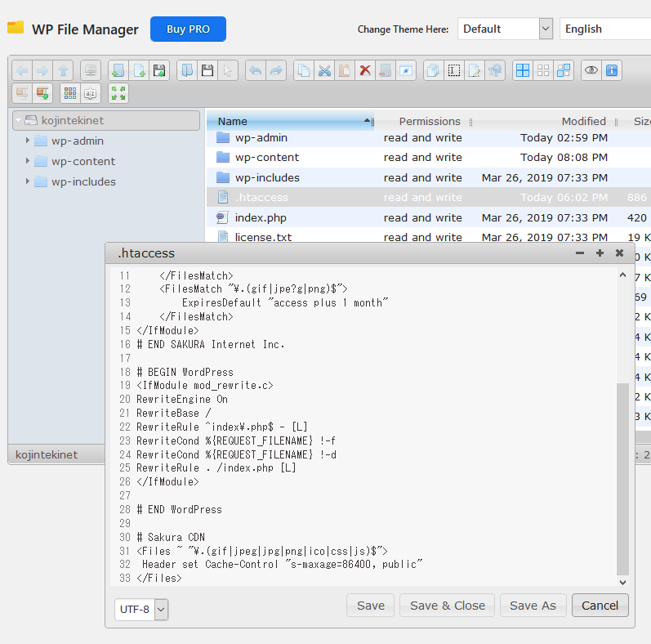
Task: Click editor line 20 RewriteEngine On
Action: [182, 400]
